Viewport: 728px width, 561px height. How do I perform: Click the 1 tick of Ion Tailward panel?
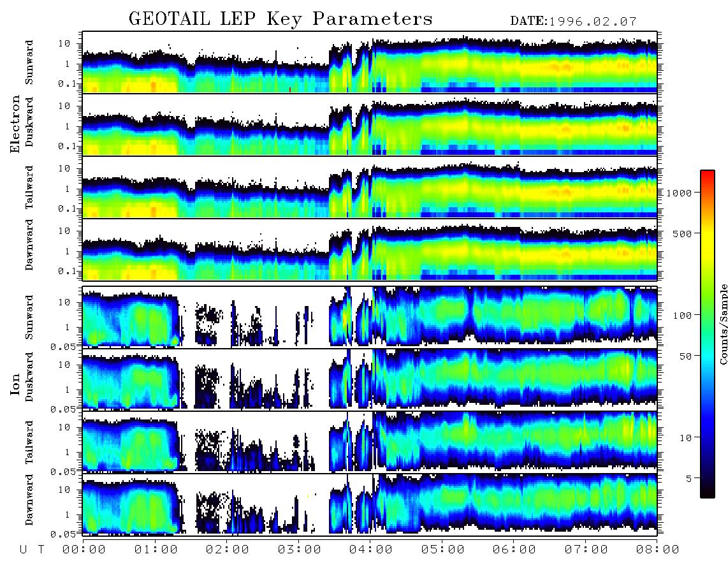[68, 452]
